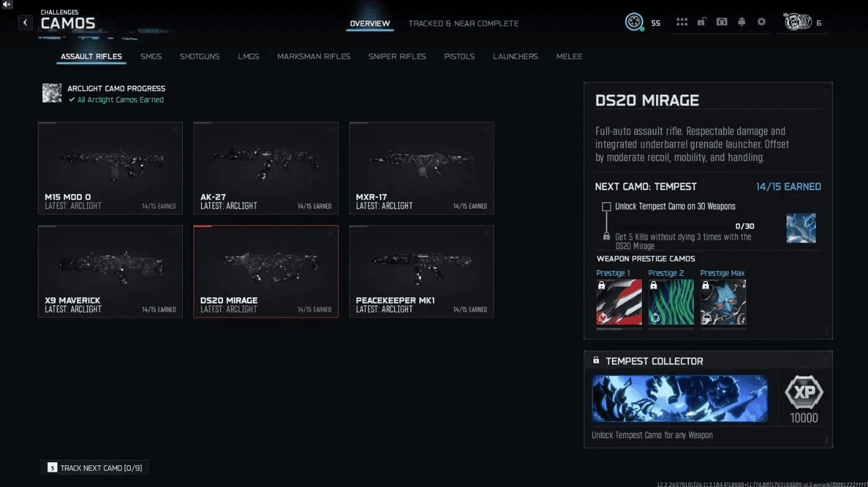Open the social grid icon in the header
868x487 pixels.
682,22
